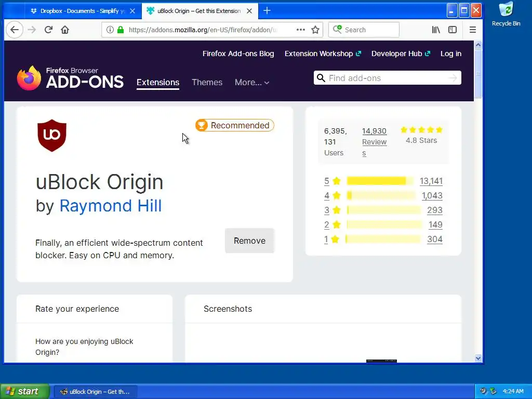This screenshot has height=399, width=532.
Task: Click Log in
Action: 451,54
